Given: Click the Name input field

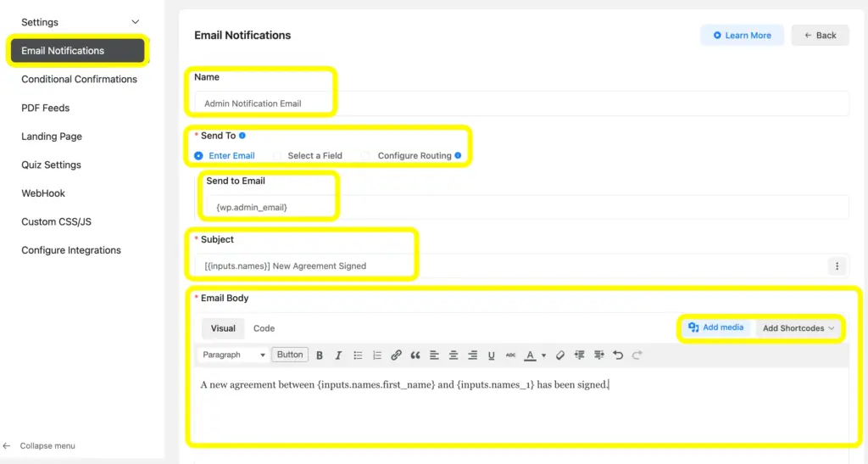Looking at the screenshot, I should pos(521,103).
